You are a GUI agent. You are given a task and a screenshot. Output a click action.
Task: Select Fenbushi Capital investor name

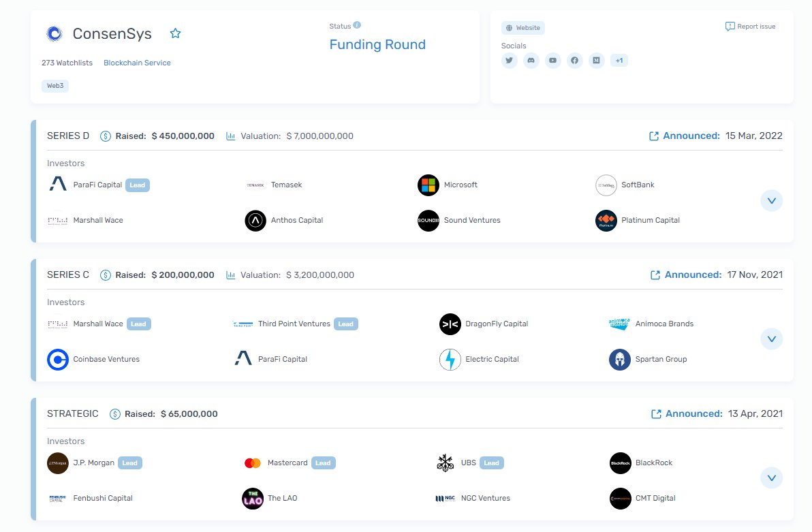(103, 498)
